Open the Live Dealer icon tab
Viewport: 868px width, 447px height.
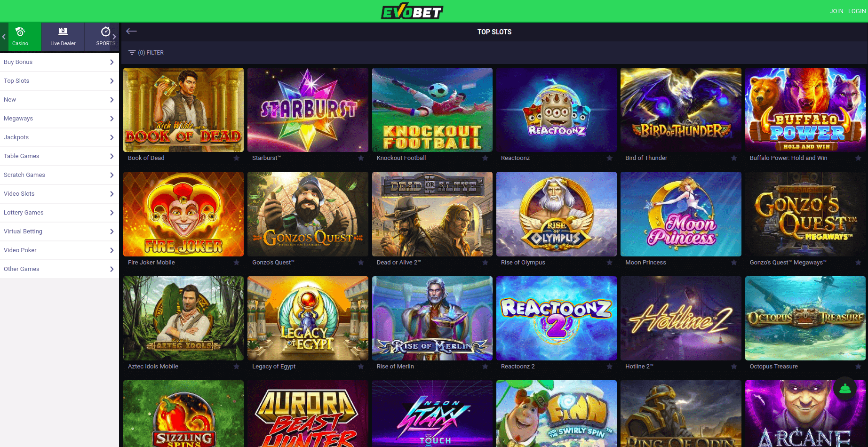63,36
